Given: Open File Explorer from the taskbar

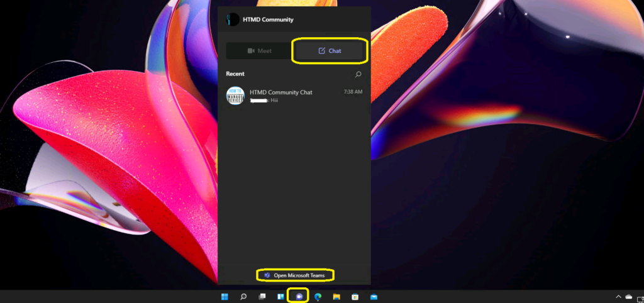Looking at the screenshot, I should point(336,297).
